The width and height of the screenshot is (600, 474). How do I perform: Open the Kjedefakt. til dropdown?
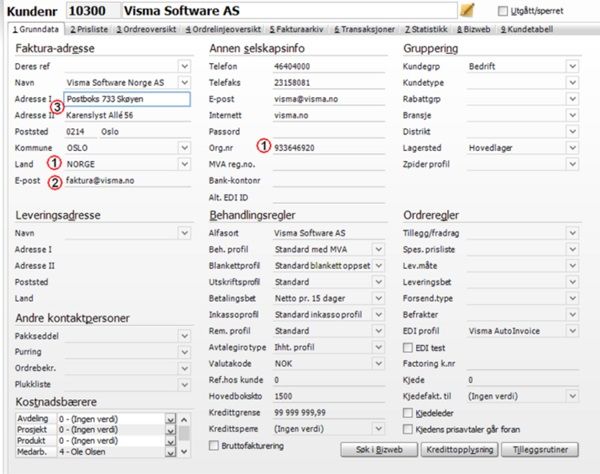[572, 396]
